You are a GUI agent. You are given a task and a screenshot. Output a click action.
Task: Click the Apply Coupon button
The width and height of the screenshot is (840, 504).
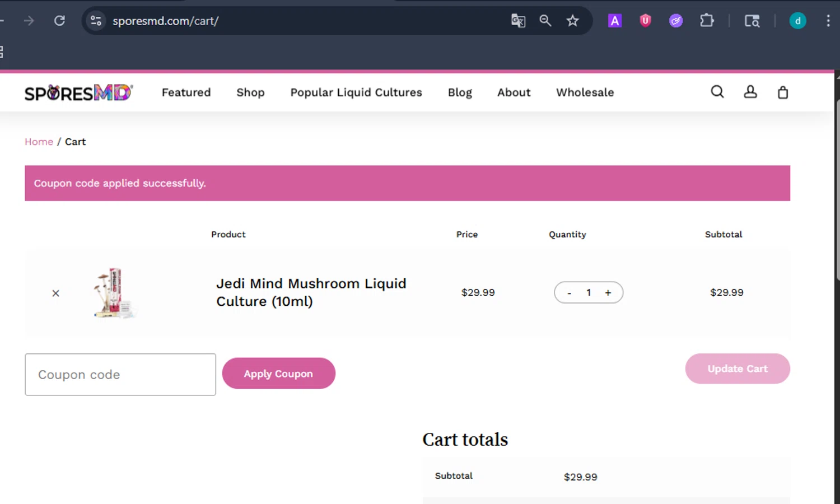[278, 374]
